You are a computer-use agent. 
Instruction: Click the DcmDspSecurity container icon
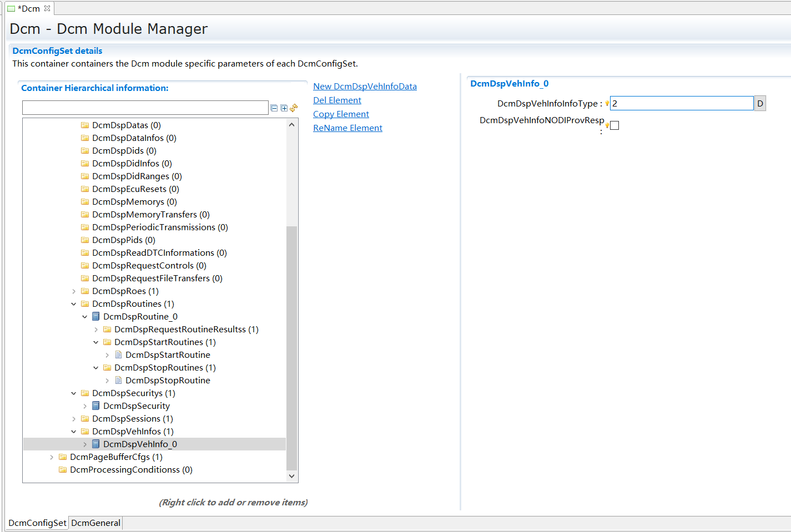pyautogui.click(x=96, y=406)
